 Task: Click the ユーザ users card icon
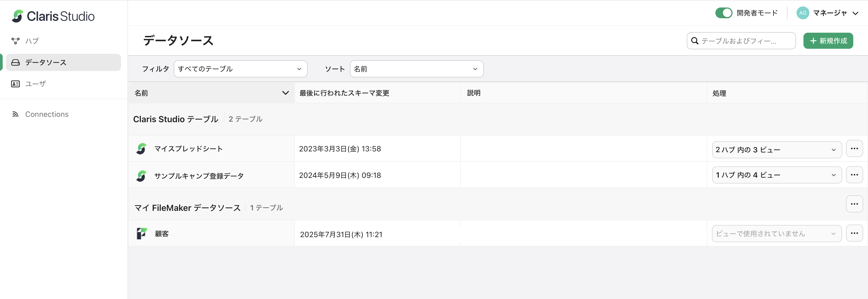[16, 84]
